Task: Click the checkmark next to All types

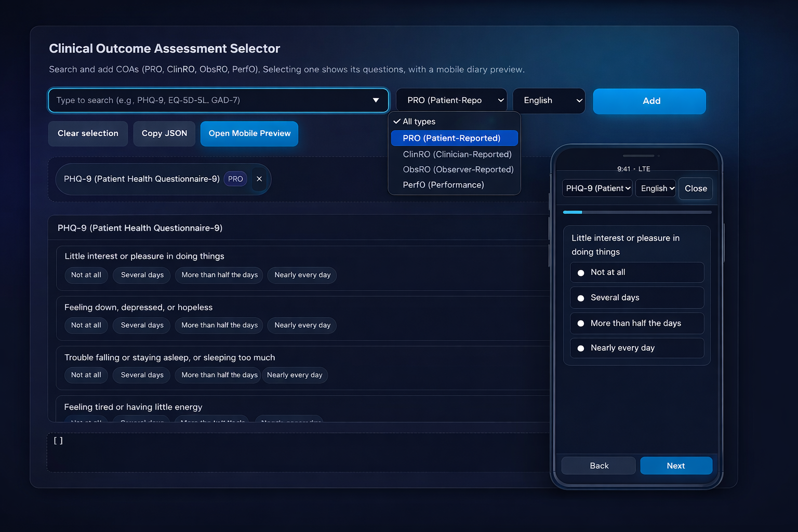Action: [x=397, y=121]
